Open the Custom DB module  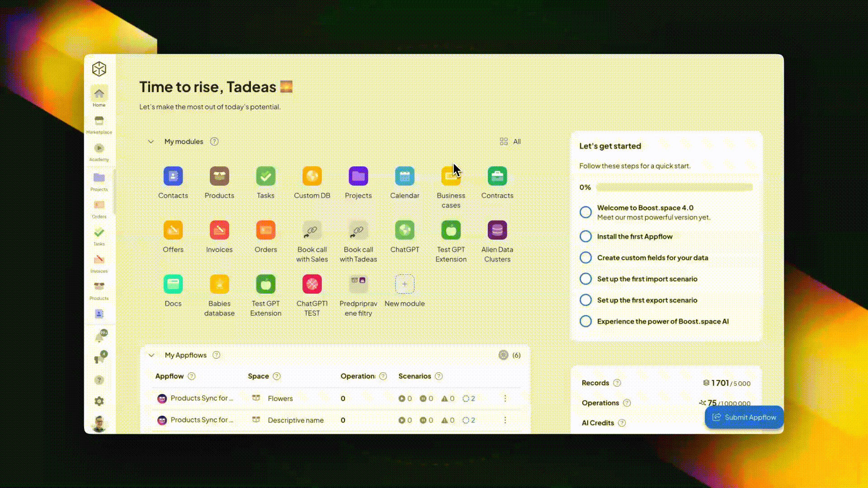point(312,176)
